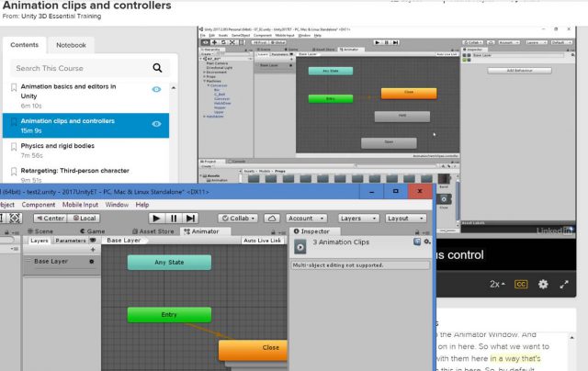Screen dimensions: 588x371
Task: Open the Notebook tab
Action: point(71,45)
